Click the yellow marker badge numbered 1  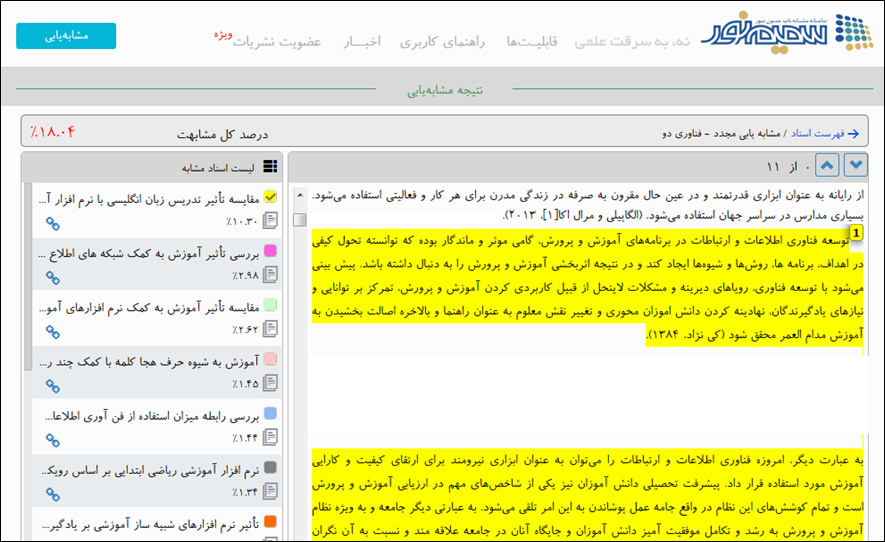[x=856, y=233]
